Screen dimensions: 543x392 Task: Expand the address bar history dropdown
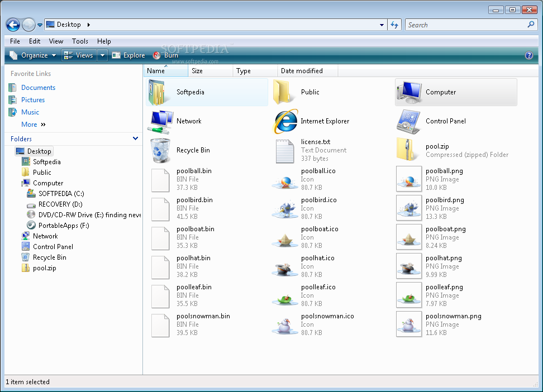[x=382, y=25]
